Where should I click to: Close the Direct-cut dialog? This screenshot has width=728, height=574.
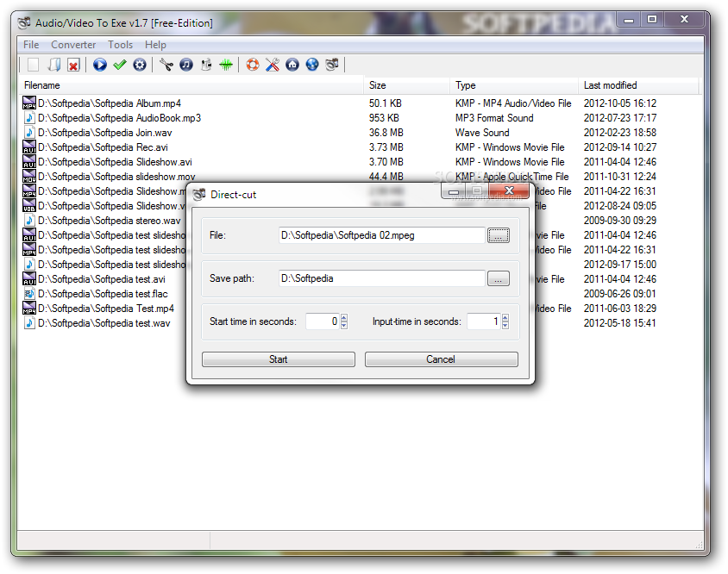(509, 190)
